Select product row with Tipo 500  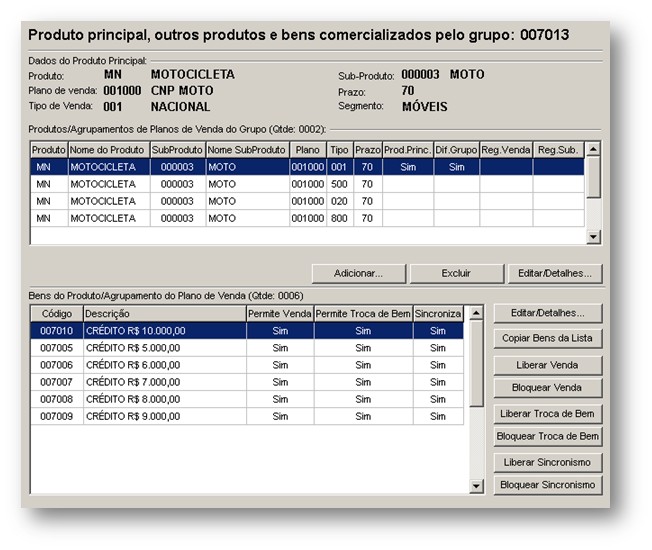pos(307,184)
